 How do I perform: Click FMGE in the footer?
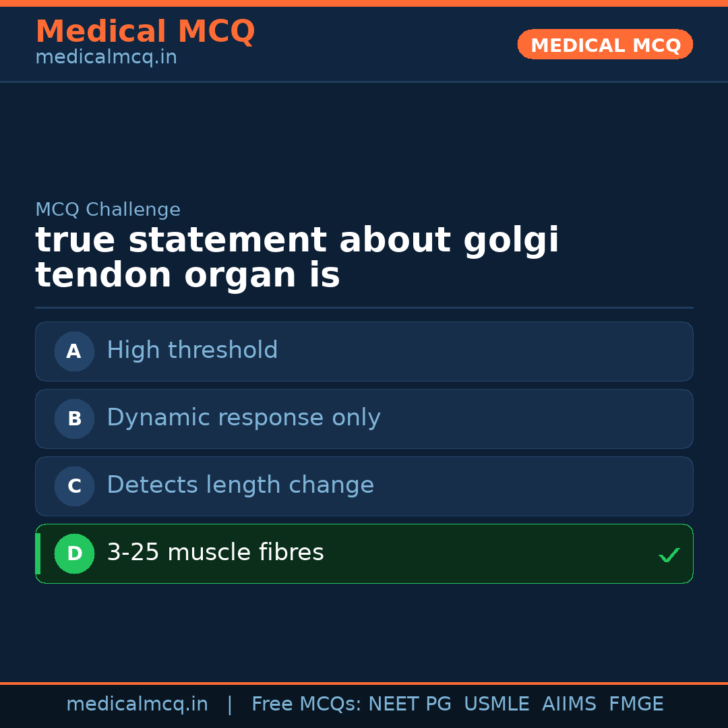click(x=636, y=704)
